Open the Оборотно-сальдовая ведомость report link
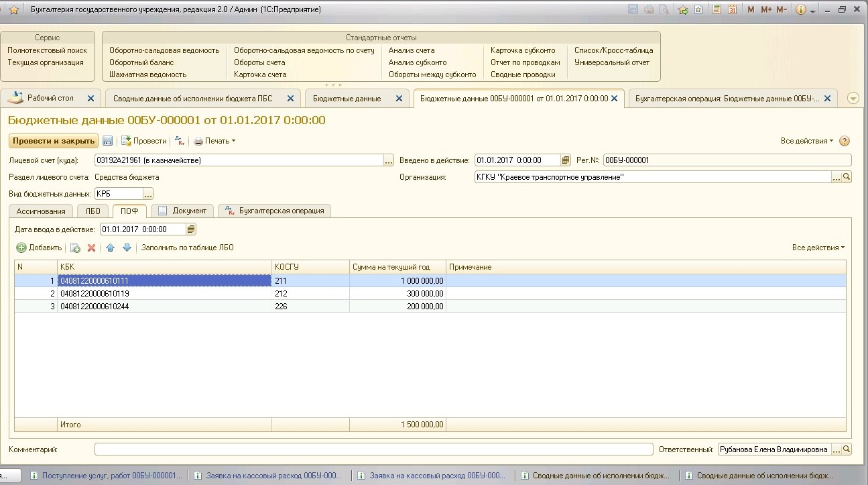This screenshot has height=485, width=868. (164, 50)
